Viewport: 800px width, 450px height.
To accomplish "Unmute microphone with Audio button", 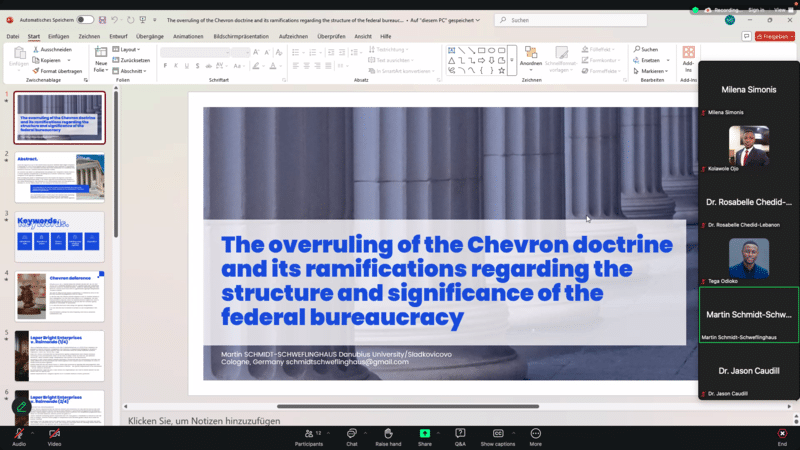I will click(x=18, y=436).
